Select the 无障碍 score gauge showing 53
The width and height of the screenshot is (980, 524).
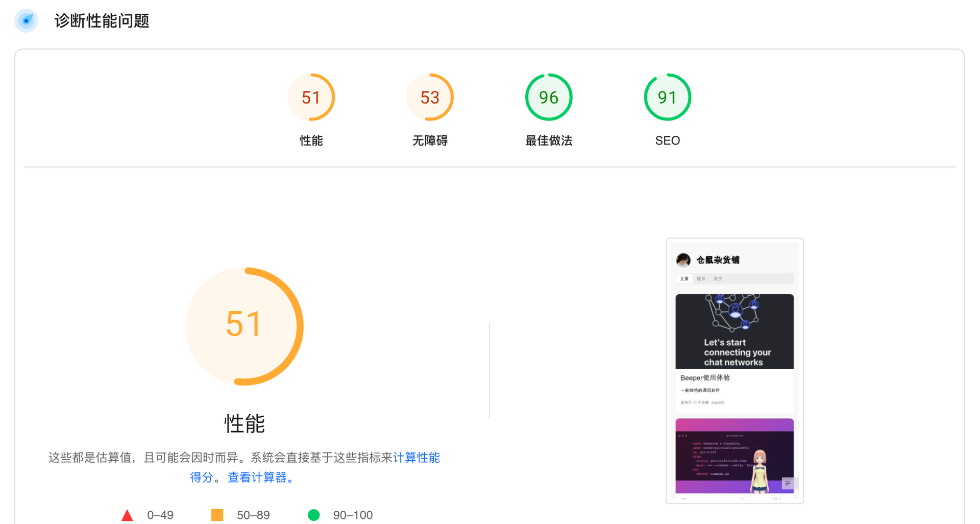coord(430,98)
